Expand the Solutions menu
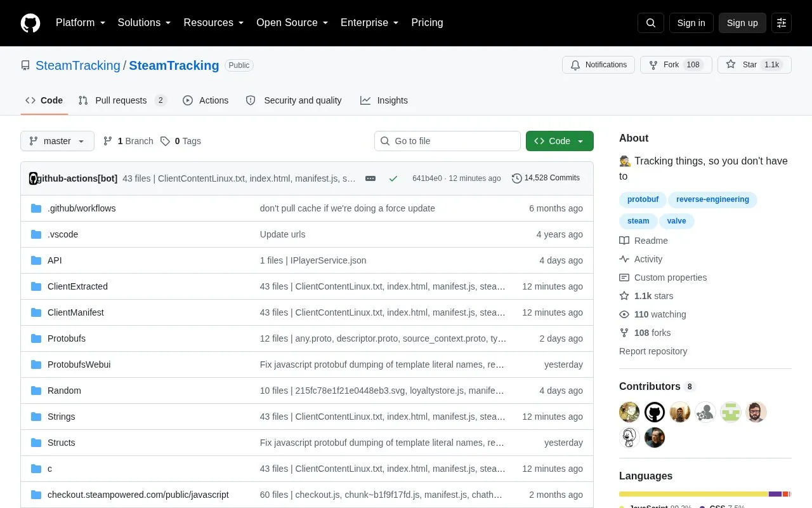 click(x=145, y=23)
